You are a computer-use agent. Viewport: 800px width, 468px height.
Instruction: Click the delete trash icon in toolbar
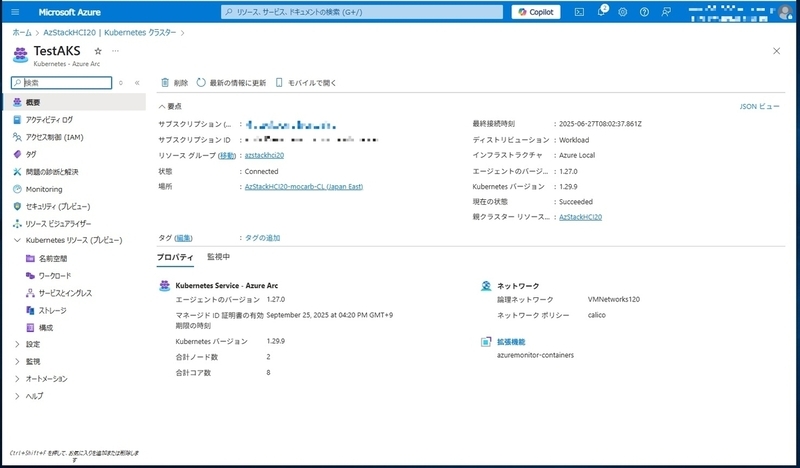pos(165,83)
